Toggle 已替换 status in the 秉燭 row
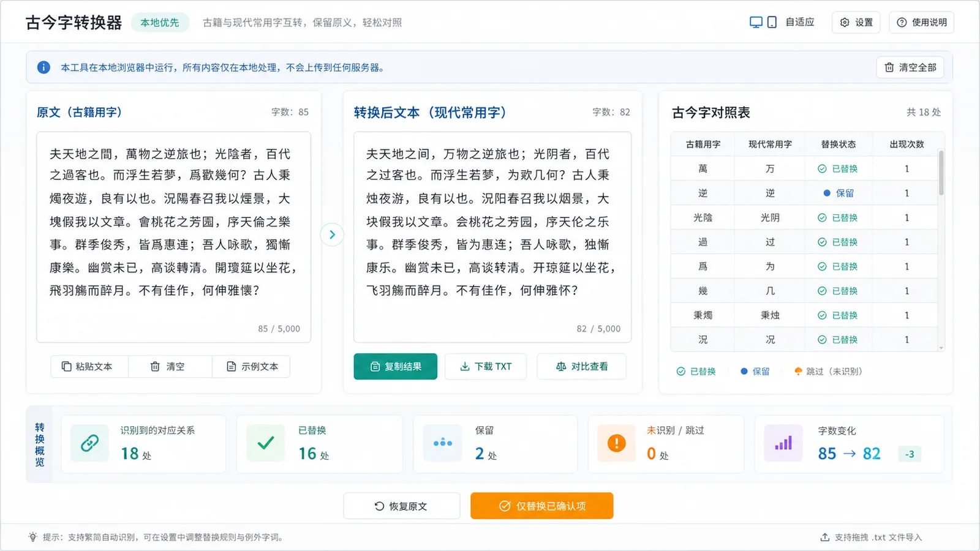 pyautogui.click(x=838, y=315)
